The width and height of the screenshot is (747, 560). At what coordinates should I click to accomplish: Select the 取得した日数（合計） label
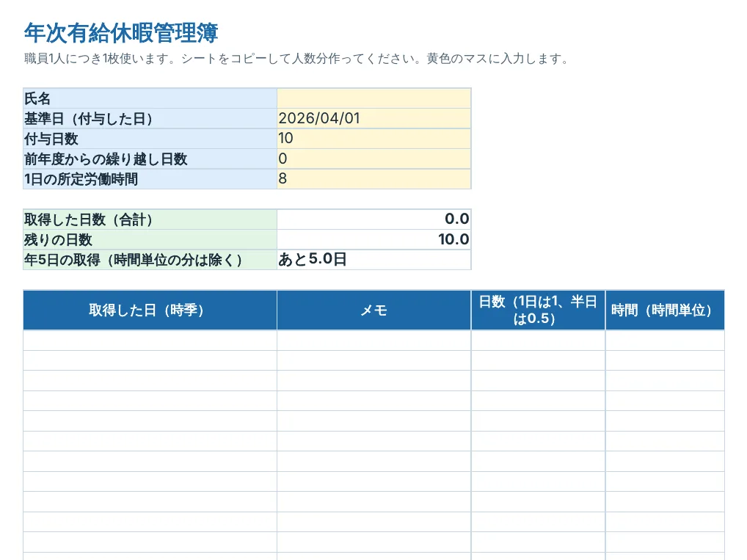coord(150,219)
